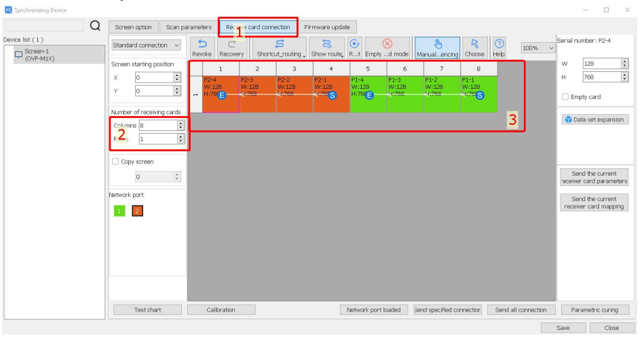Select receiving card P1-1 cell
Viewport: 644px width, 338px height.
pyautogui.click(x=479, y=94)
